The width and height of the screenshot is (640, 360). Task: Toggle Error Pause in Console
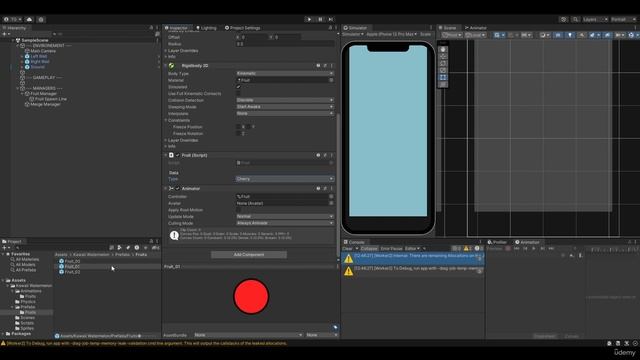click(391, 248)
